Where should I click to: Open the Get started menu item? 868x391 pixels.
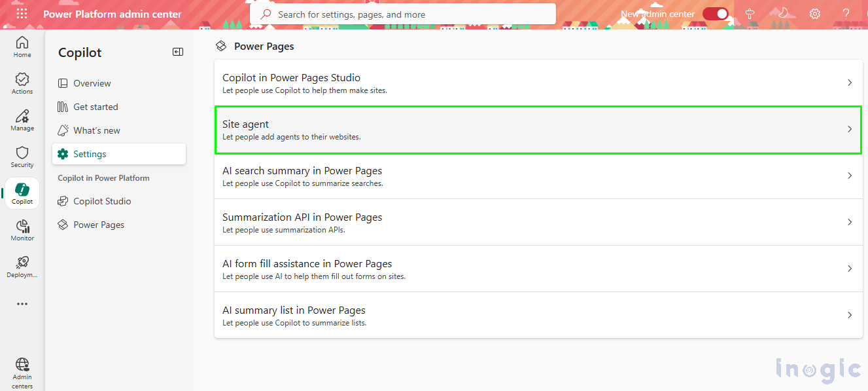pyautogui.click(x=119, y=107)
